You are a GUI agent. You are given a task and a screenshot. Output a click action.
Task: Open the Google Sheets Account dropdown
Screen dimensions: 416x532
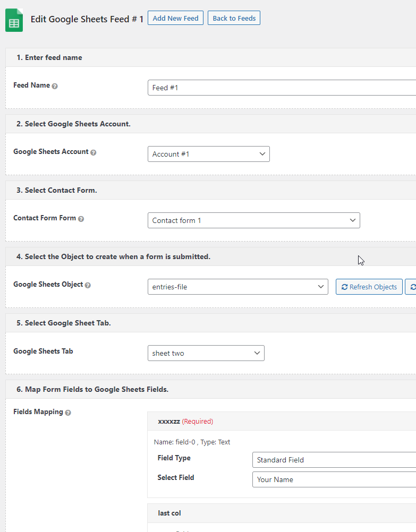(208, 154)
